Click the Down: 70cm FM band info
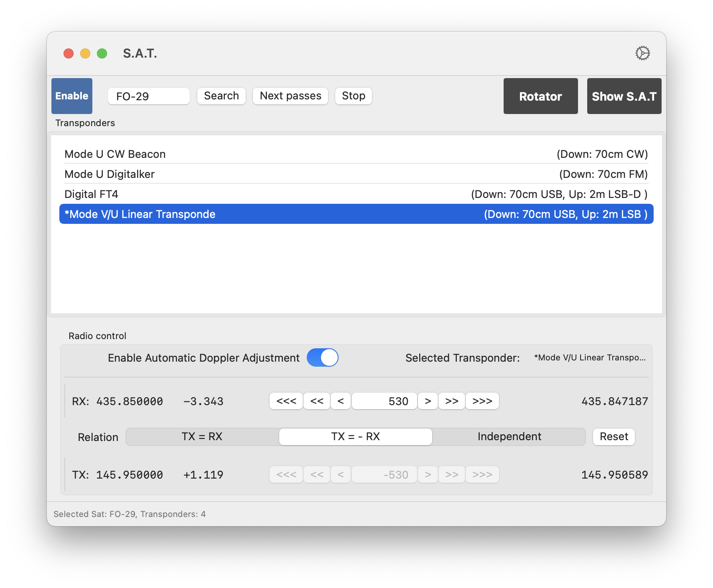The width and height of the screenshot is (713, 588). tap(604, 174)
